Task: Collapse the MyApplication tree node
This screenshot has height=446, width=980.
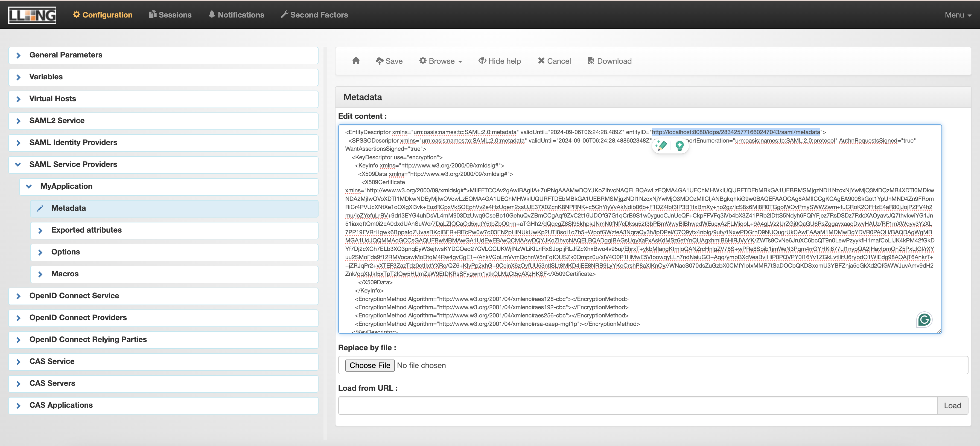Action: pos(29,186)
